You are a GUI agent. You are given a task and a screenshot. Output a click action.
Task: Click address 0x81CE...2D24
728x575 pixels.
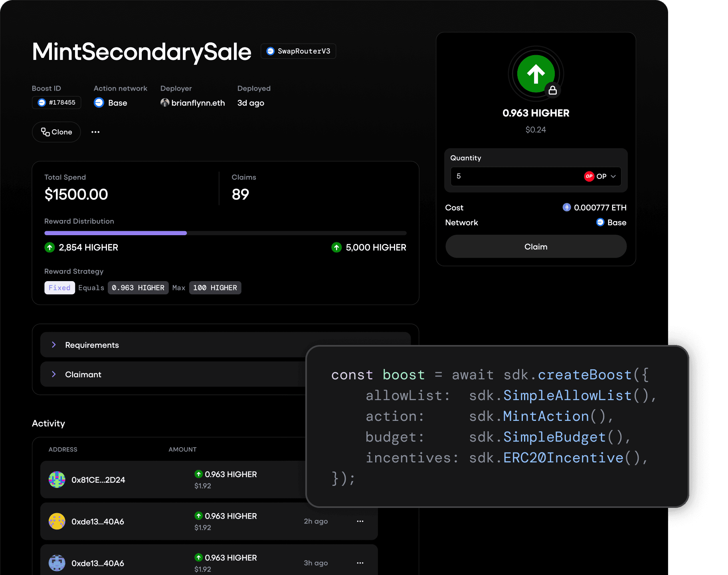98,480
